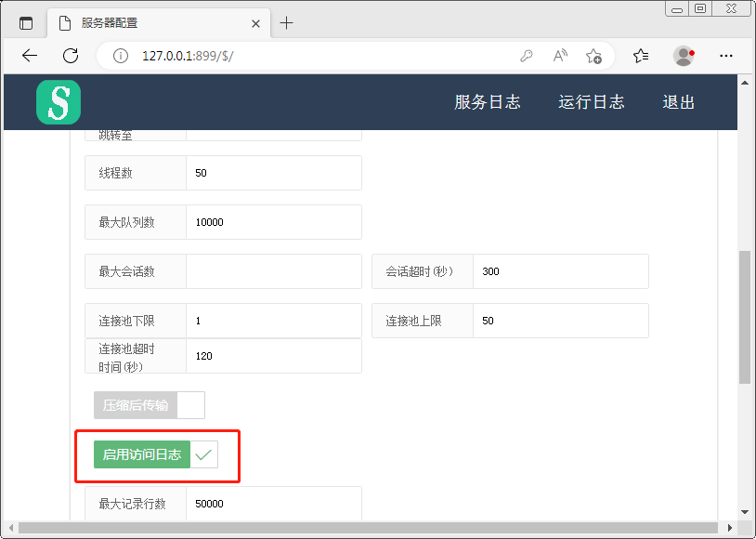Image resolution: width=756 pixels, height=539 pixels.
Task: Click the vertical scrollbar thumb
Action: pos(744,316)
